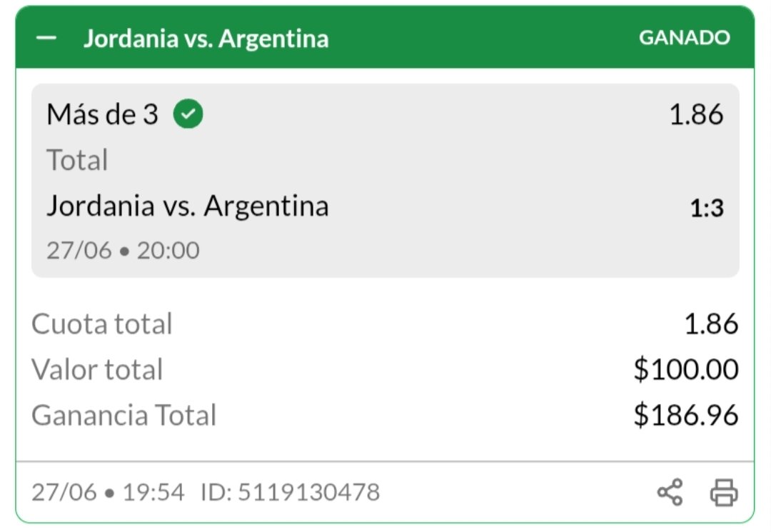The height and width of the screenshot is (532, 771).
Task: Click the green checkmark beside Más de 3
Action: tap(188, 114)
